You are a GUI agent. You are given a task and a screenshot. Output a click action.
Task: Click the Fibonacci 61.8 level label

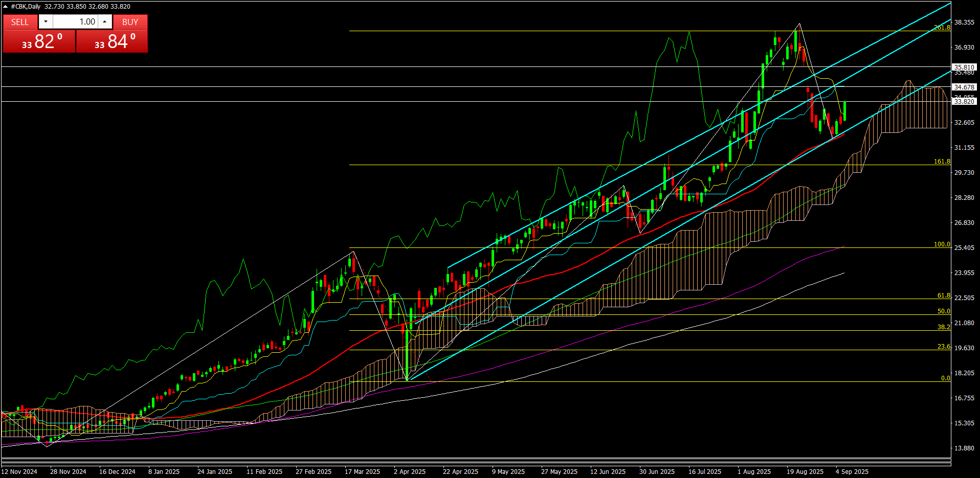coord(943,295)
